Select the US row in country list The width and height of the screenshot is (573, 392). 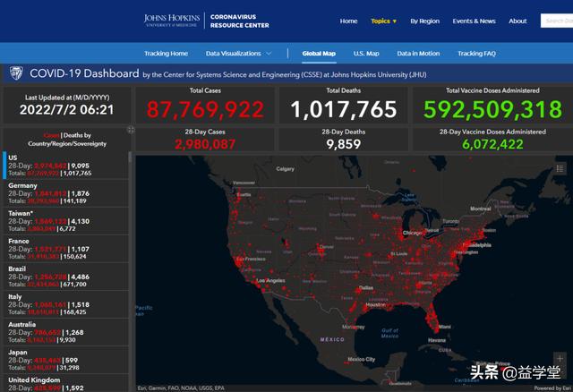[65, 166]
